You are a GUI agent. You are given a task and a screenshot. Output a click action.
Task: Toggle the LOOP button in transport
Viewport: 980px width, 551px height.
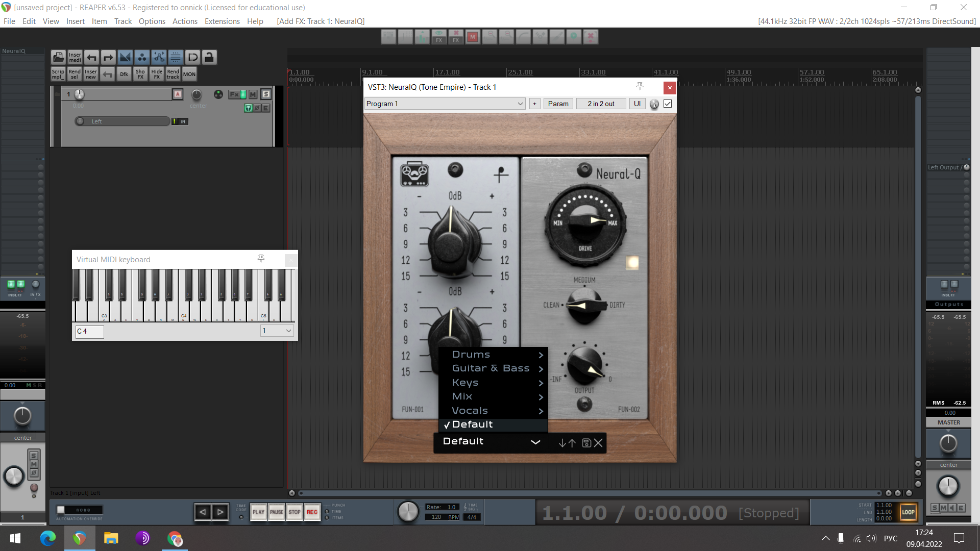pos(908,512)
